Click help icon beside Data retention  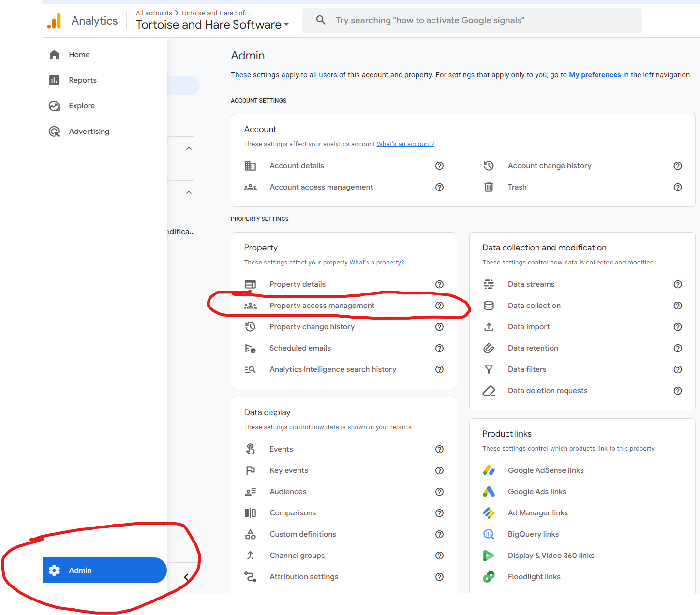(678, 348)
